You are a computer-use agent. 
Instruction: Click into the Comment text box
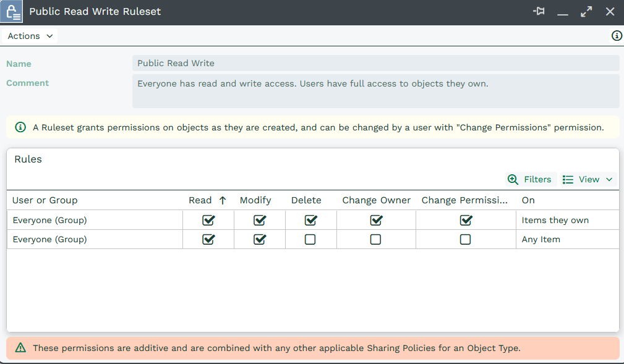pos(375,91)
